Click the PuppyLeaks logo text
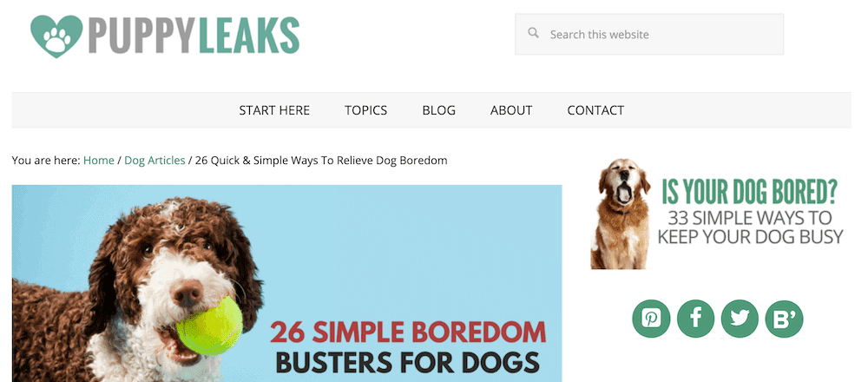868x382 pixels. pyautogui.click(x=194, y=36)
